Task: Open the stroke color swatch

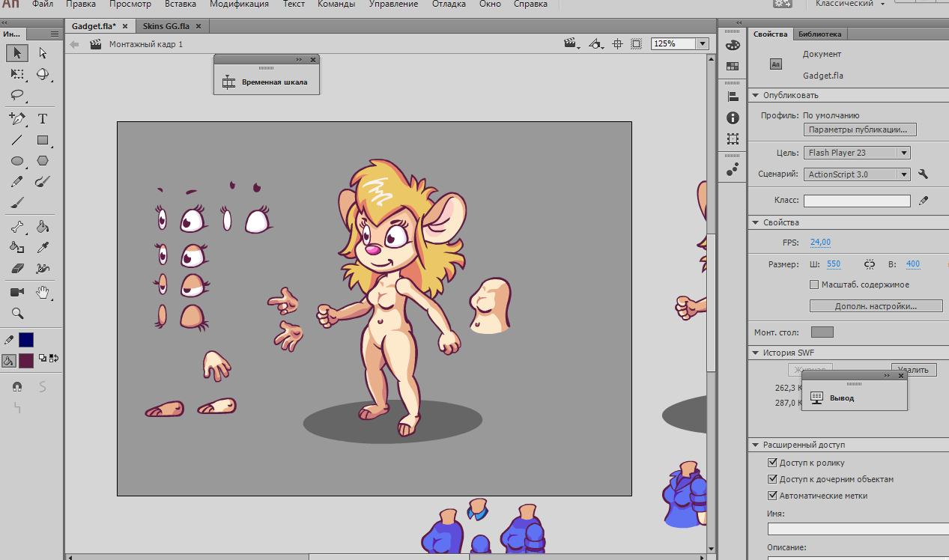Action: [x=26, y=340]
